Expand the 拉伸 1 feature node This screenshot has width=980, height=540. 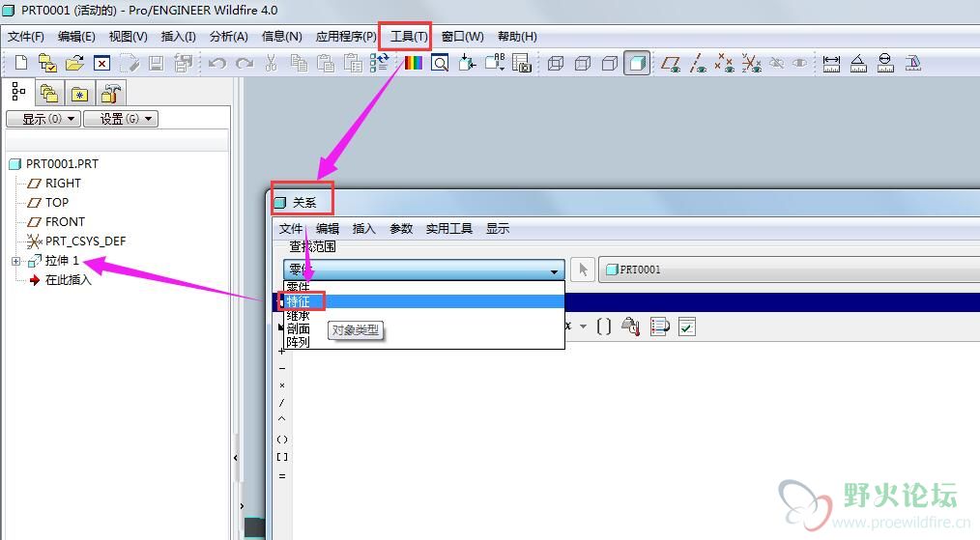15,261
